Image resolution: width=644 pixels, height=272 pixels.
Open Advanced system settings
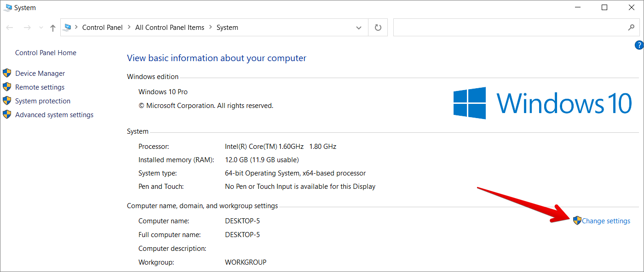coord(54,115)
